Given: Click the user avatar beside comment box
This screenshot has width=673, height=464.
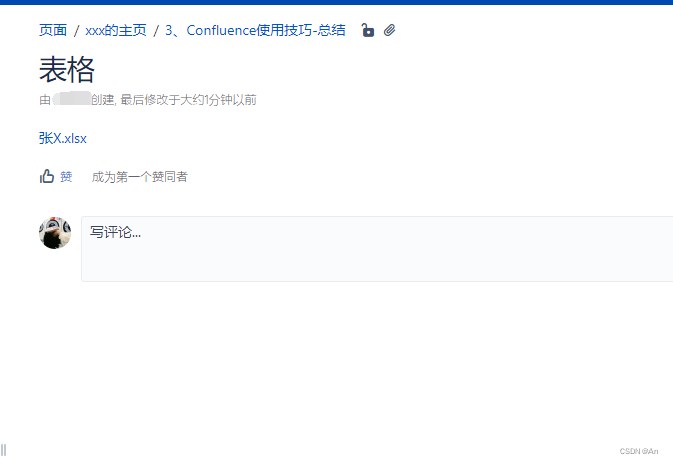Looking at the screenshot, I should (55, 233).
